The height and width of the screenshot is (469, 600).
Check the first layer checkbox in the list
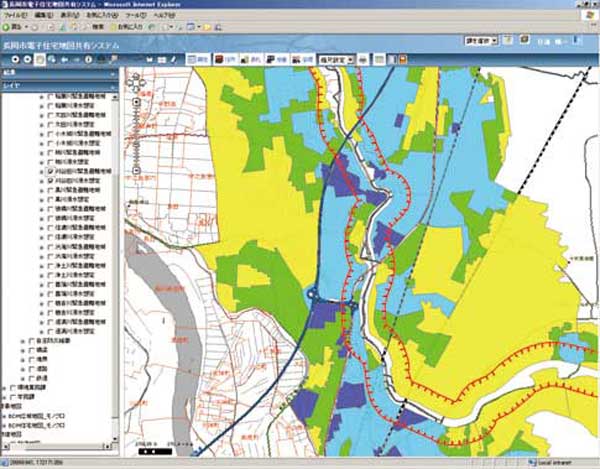[x=48, y=94]
